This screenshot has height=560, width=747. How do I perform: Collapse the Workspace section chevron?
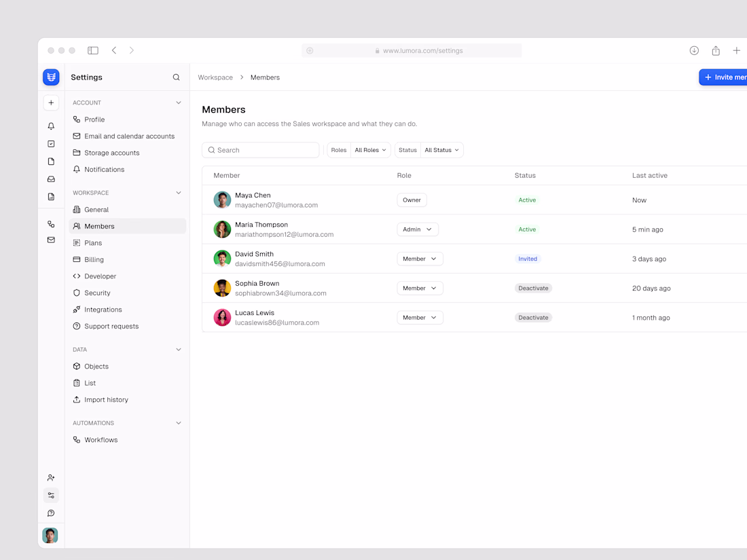pos(179,193)
